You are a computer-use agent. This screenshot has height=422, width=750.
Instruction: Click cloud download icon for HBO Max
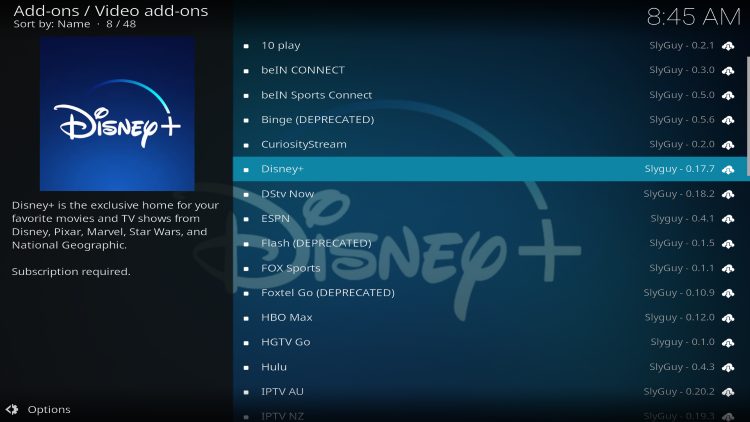tap(728, 318)
